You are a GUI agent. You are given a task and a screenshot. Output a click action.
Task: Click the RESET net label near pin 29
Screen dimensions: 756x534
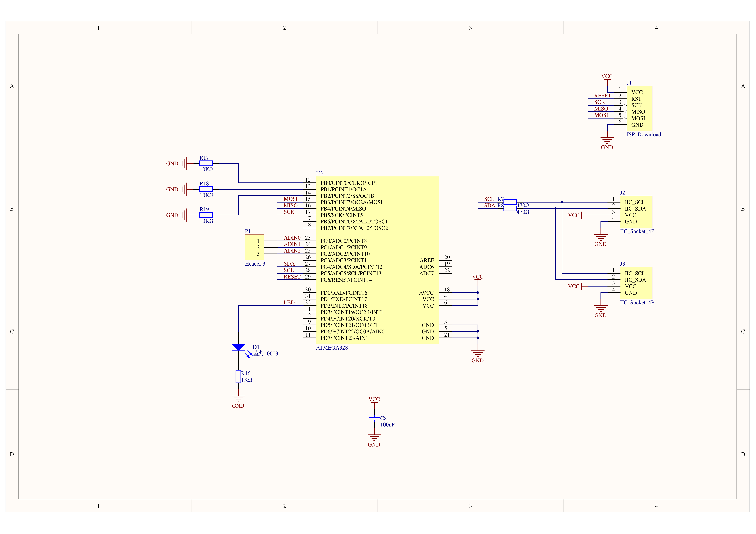point(292,277)
